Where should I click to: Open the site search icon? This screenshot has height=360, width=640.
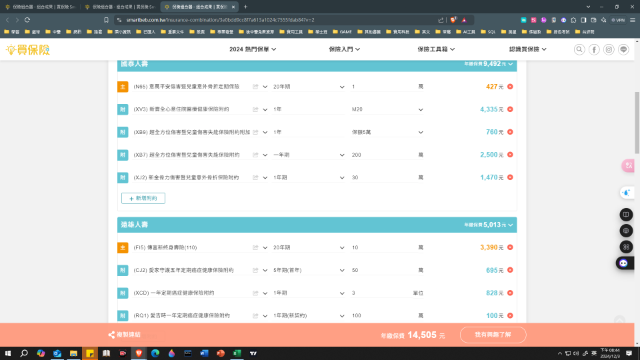point(579,49)
